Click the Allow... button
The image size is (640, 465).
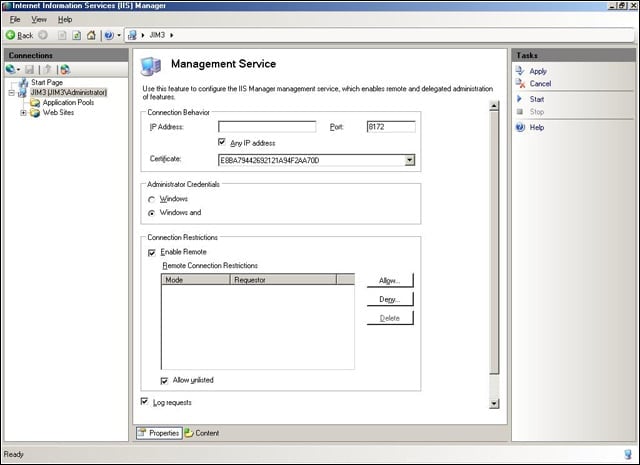(x=390, y=280)
